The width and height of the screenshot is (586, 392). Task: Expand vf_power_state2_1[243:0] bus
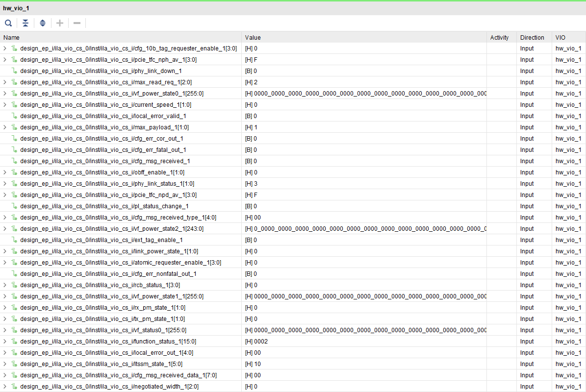click(x=5, y=229)
